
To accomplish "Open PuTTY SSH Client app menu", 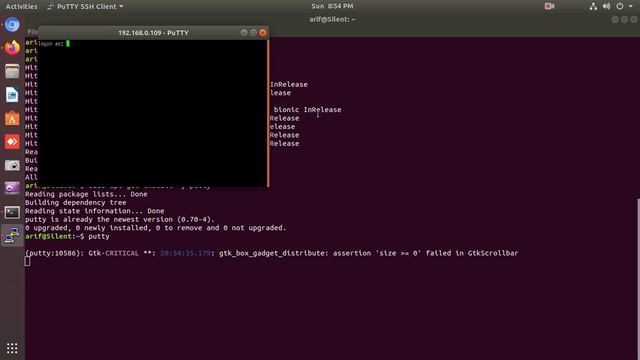I will (85, 7).
